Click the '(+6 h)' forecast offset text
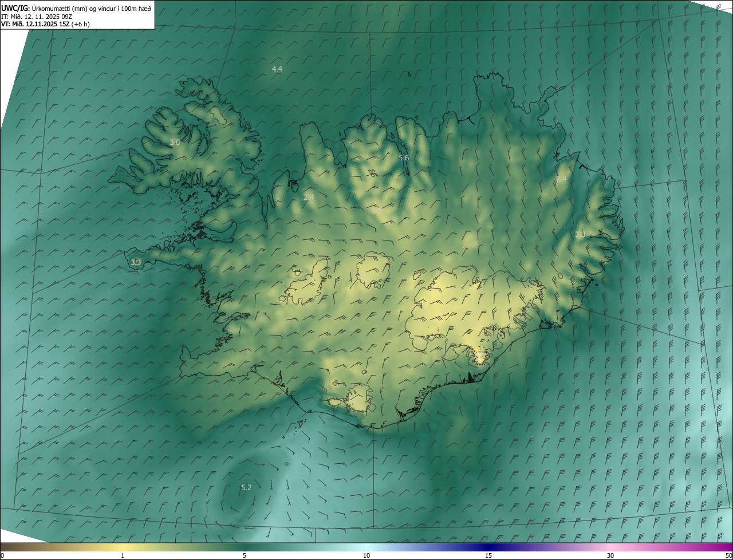Image resolution: width=733 pixels, height=560 pixels. pyautogui.click(x=81, y=24)
